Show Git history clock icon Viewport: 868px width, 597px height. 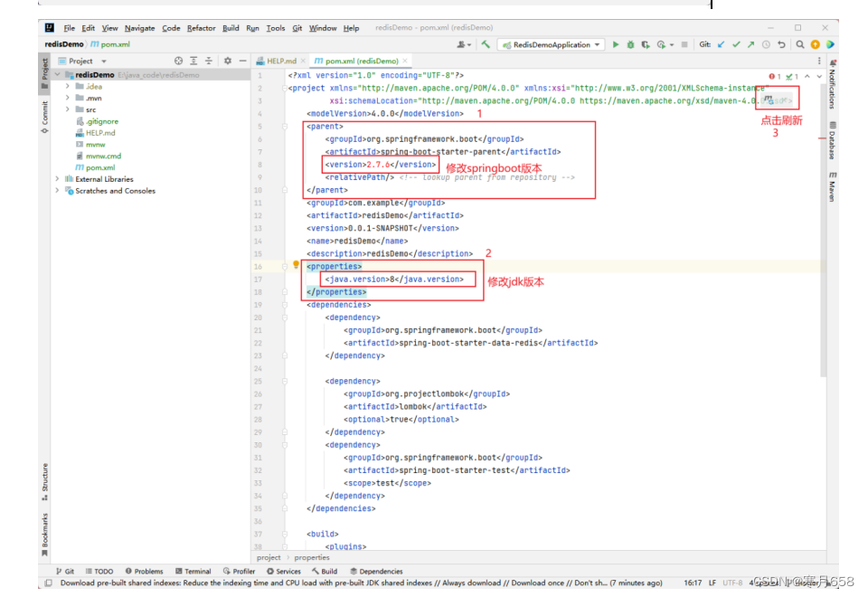pyautogui.click(x=766, y=44)
